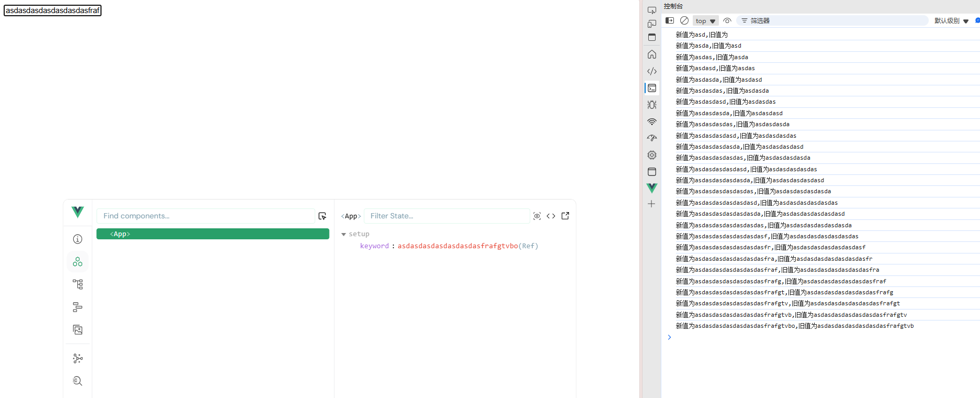980x398 pixels.
Task: Open the Elements tool in DevTools sidebar
Action: tap(652, 71)
